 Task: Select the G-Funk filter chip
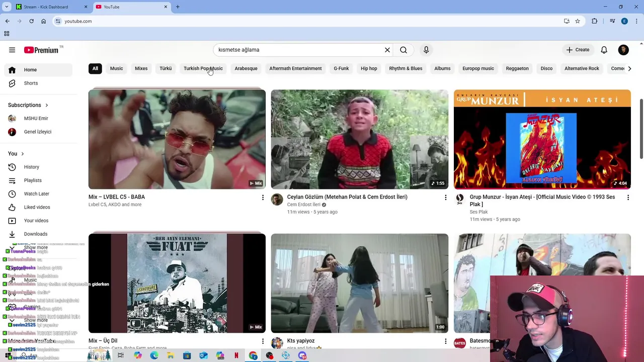[x=341, y=68]
